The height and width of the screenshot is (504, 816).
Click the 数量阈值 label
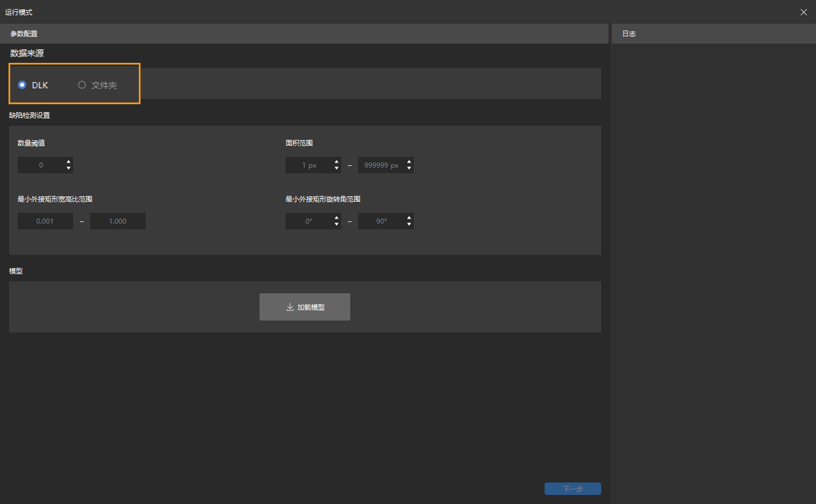pyautogui.click(x=31, y=143)
